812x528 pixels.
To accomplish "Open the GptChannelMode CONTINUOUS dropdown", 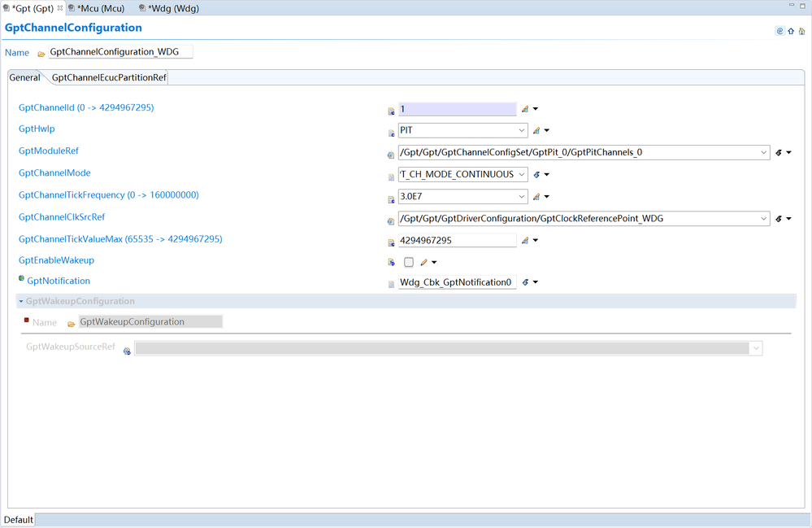I will tap(522, 175).
